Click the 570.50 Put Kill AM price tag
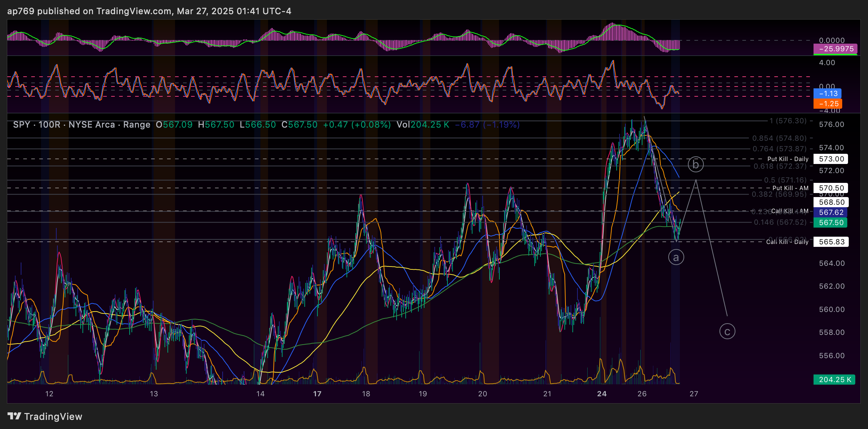 coord(831,188)
